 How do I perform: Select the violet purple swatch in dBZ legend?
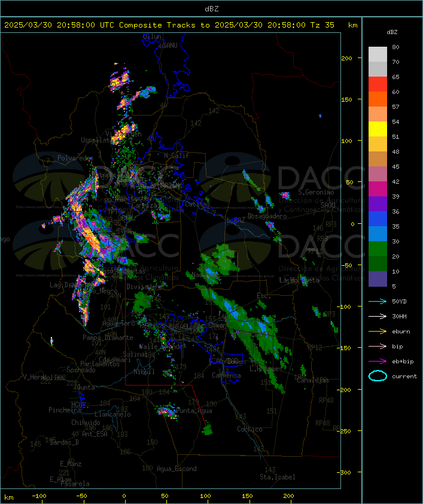point(378,204)
